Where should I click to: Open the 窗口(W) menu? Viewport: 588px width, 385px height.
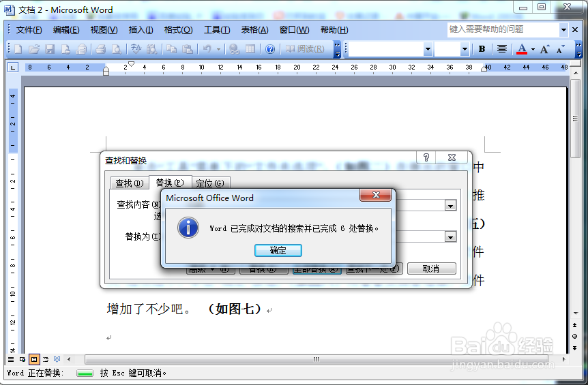pyautogui.click(x=295, y=30)
